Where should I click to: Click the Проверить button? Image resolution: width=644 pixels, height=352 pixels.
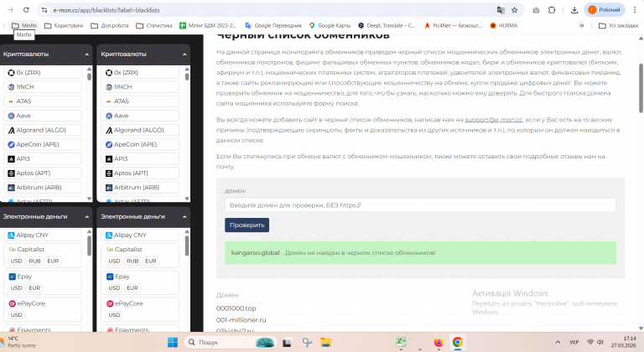pos(247,225)
